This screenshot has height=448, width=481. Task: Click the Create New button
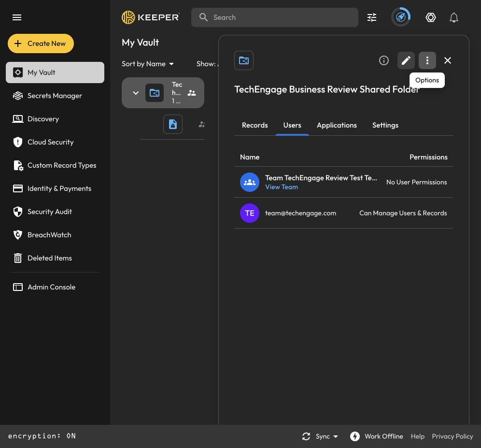coord(41,43)
